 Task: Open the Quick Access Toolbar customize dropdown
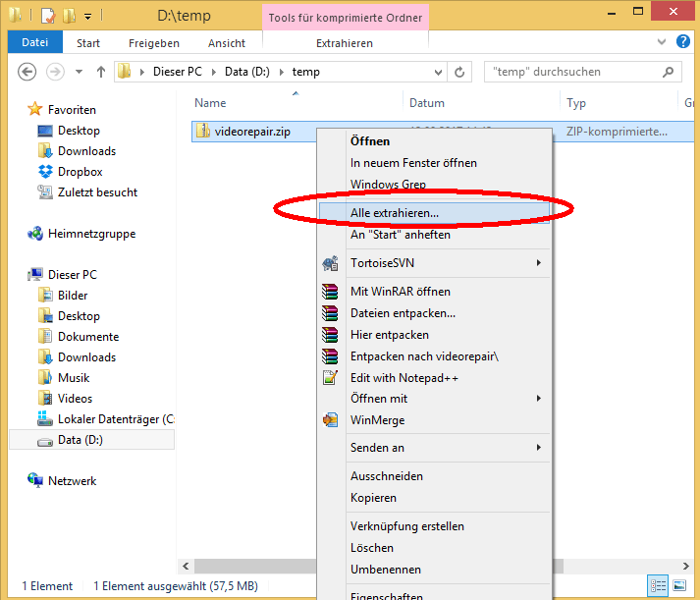click(88, 17)
